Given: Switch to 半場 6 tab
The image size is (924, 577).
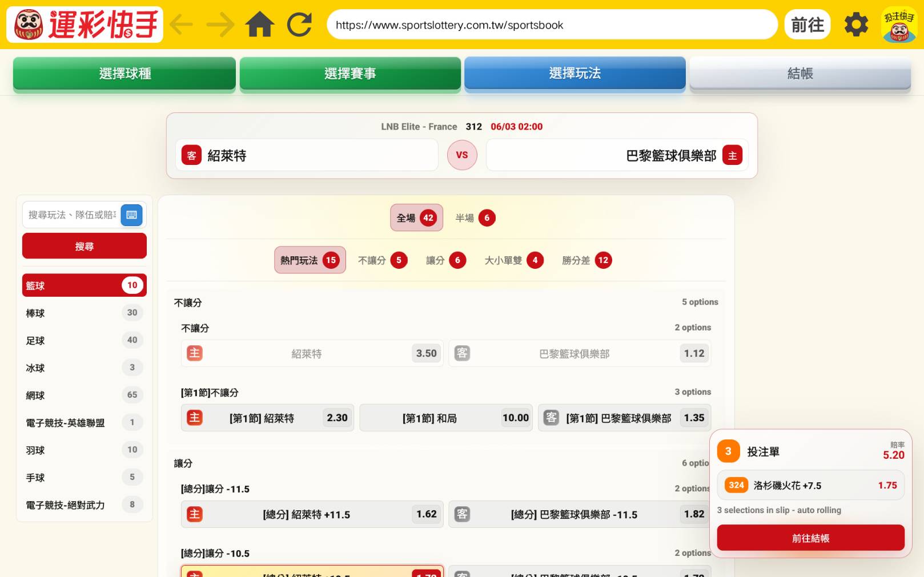Looking at the screenshot, I should click(x=475, y=217).
